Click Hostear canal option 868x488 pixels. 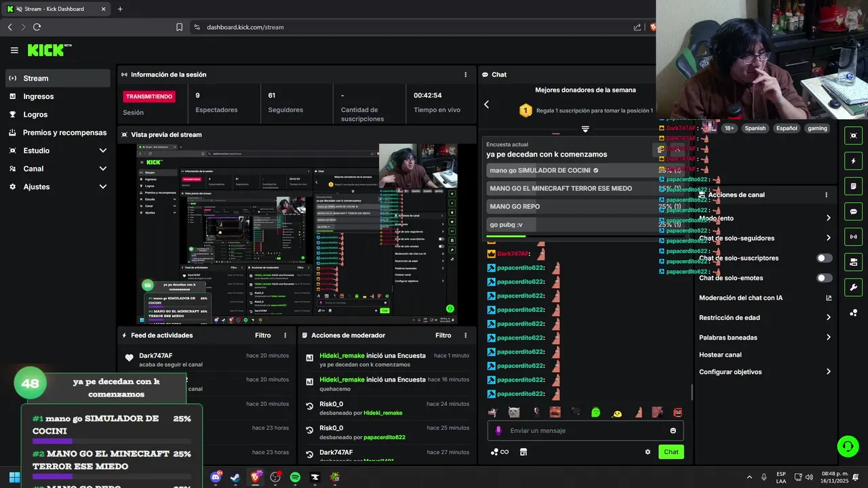(x=720, y=354)
